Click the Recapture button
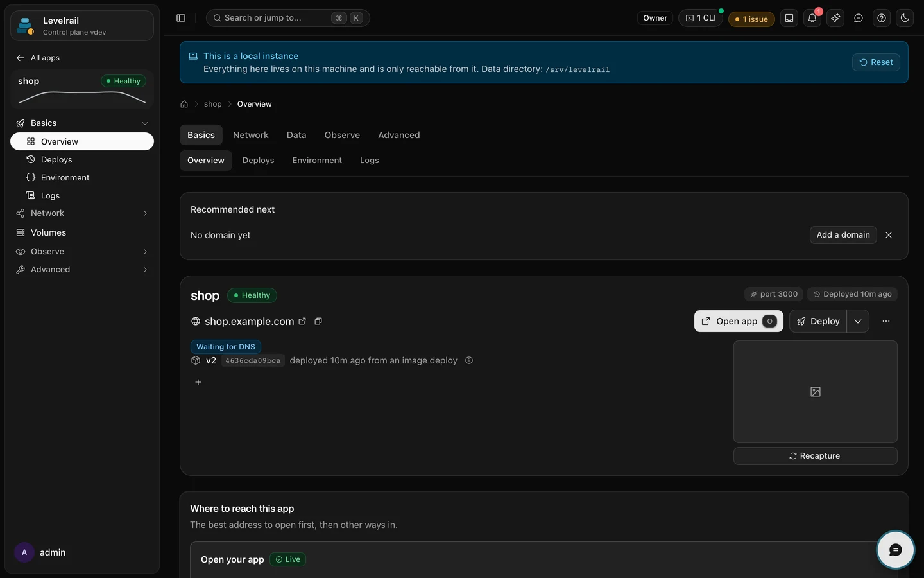This screenshot has width=924, height=578. pyautogui.click(x=815, y=456)
